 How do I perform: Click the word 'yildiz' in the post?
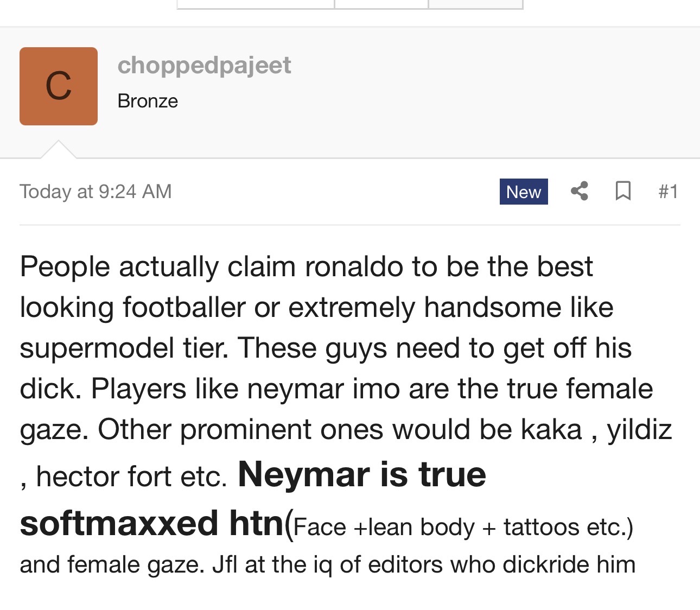point(639,430)
